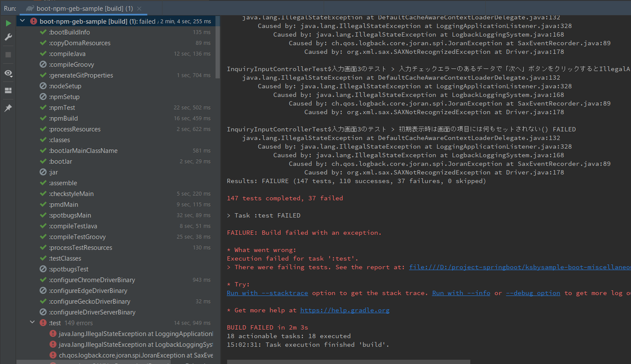Click '18 actionable tasks: 18 executed' line
Viewport: 631px width, 364px height.
pyautogui.click(x=289, y=336)
